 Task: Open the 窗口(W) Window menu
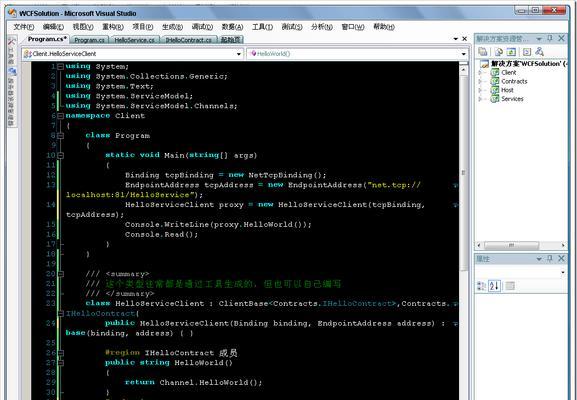tap(353, 27)
